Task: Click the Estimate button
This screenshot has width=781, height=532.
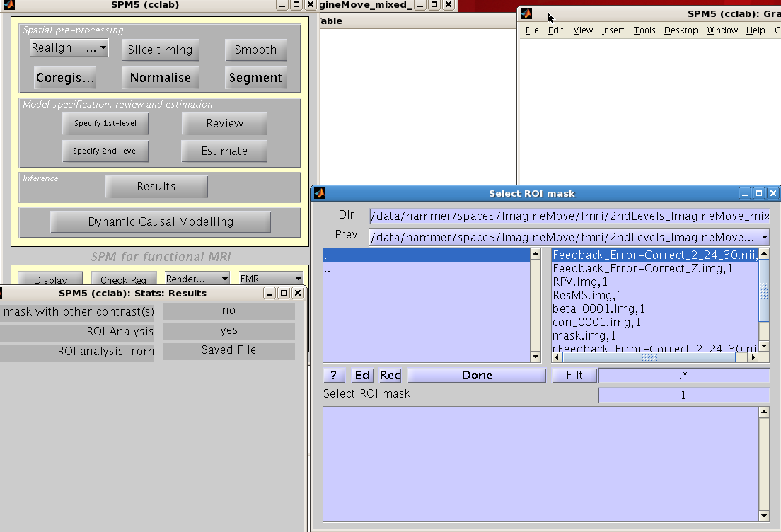Action: (x=224, y=151)
